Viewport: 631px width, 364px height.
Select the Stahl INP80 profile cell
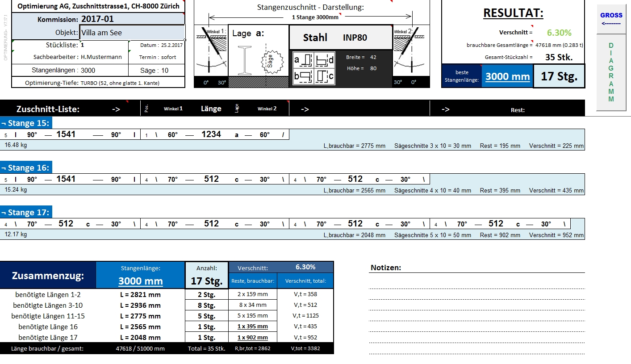coord(341,37)
